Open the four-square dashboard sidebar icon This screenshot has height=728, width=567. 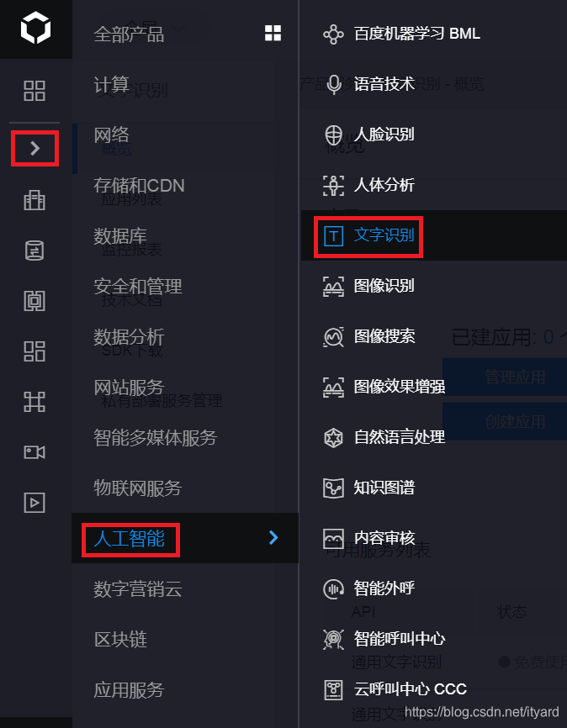[x=34, y=91]
